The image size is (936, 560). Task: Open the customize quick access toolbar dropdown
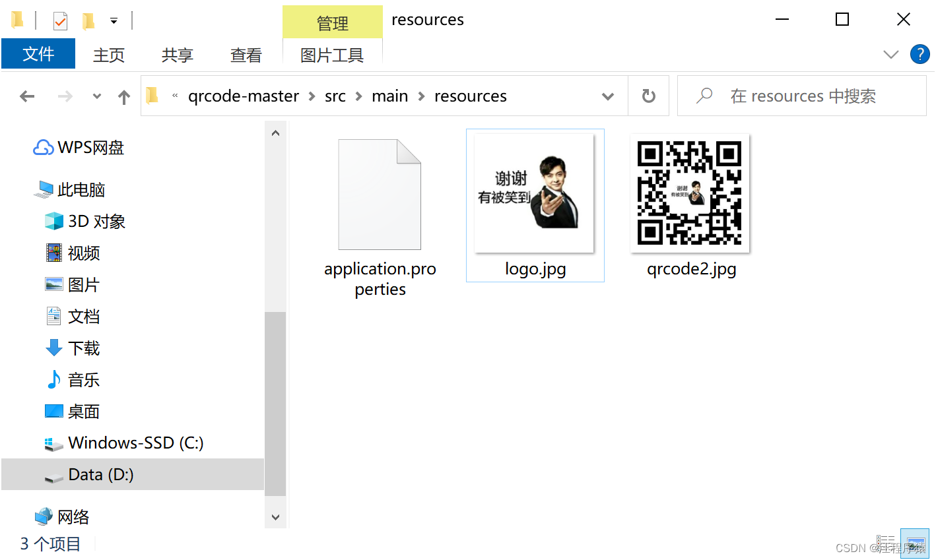(114, 21)
